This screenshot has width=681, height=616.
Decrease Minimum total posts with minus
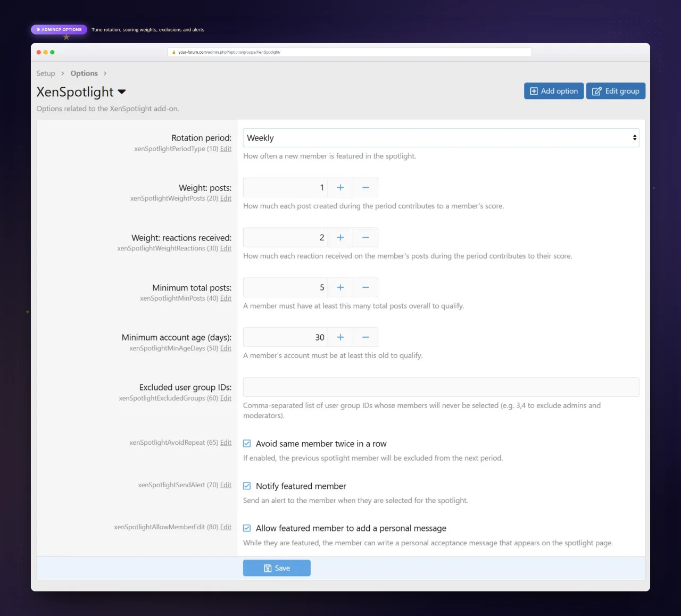(366, 288)
